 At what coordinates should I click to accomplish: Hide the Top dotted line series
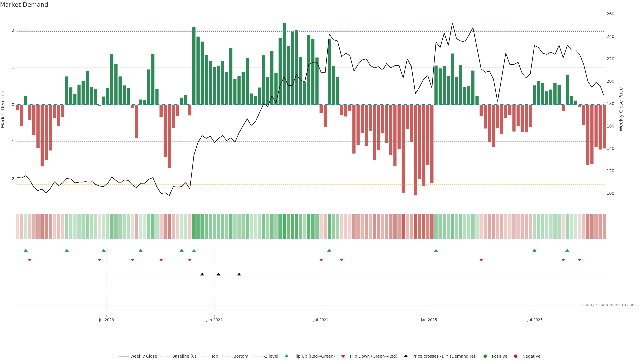[214, 356]
